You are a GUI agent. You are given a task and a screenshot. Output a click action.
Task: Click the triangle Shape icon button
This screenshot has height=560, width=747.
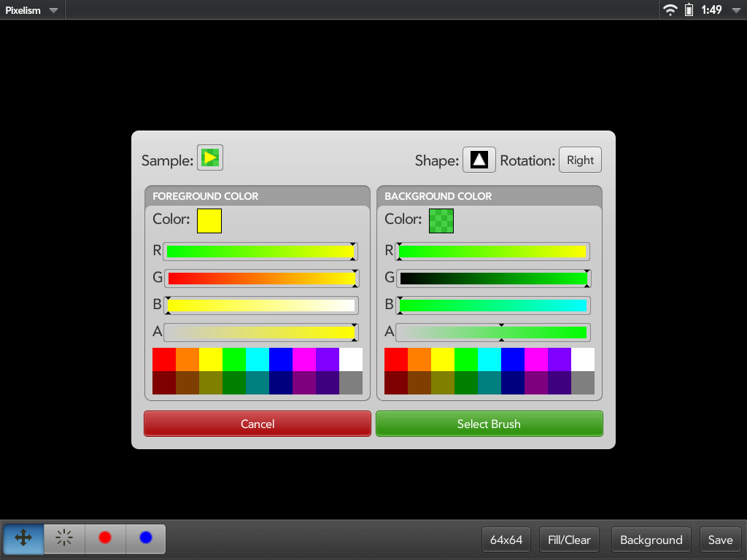click(479, 160)
